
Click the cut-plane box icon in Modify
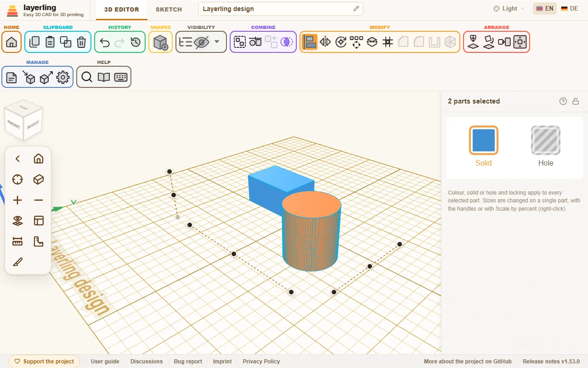click(x=372, y=42)
